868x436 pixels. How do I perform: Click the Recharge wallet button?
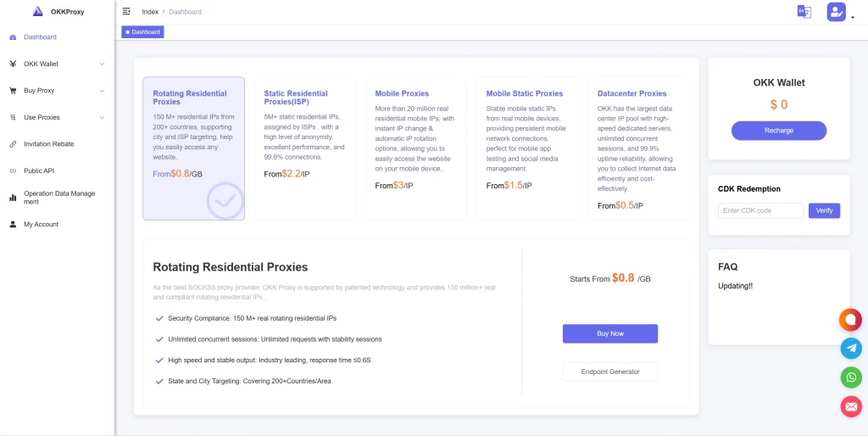(x=778, y=131)
